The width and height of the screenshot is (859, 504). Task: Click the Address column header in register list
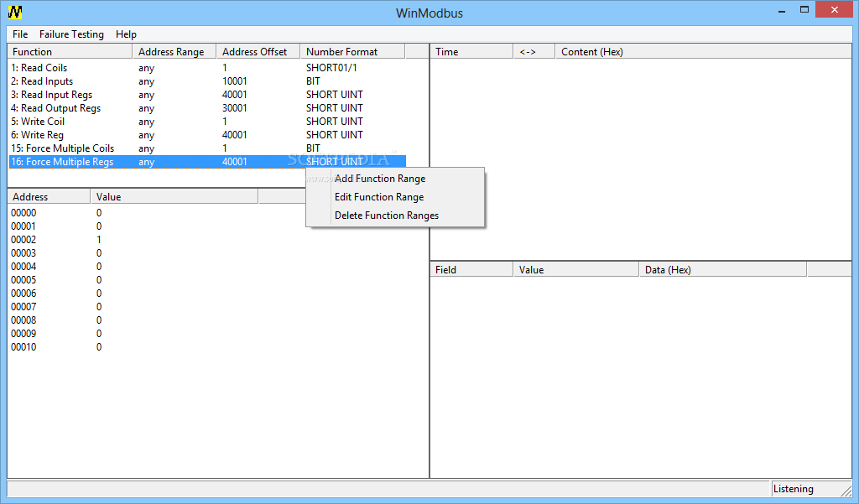pyautogui.click(x=49, y=197)
